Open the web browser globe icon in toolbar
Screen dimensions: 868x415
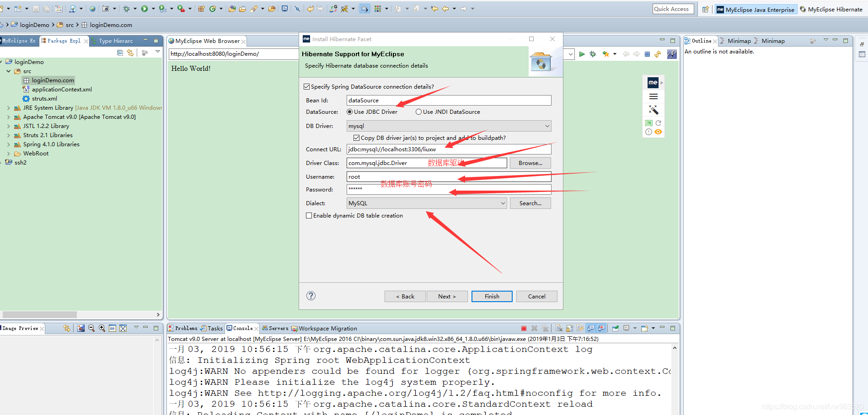(x=92, y=9)
